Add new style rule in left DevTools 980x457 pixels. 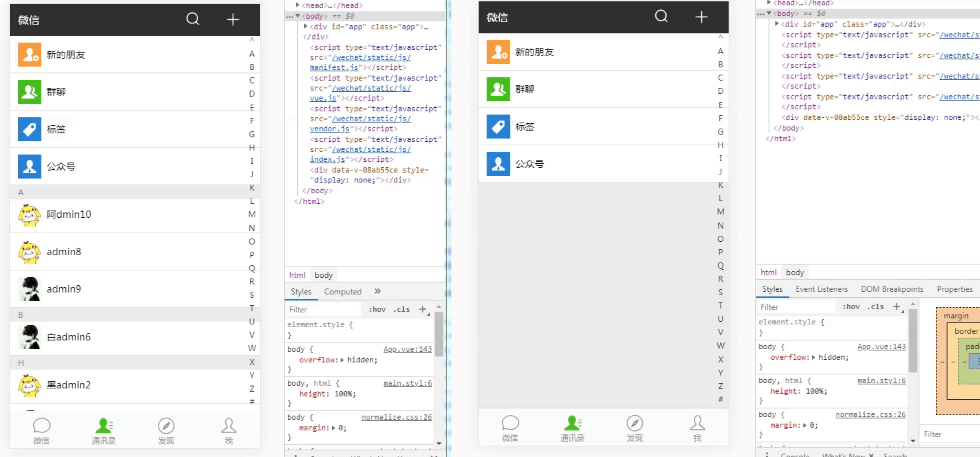423,309
